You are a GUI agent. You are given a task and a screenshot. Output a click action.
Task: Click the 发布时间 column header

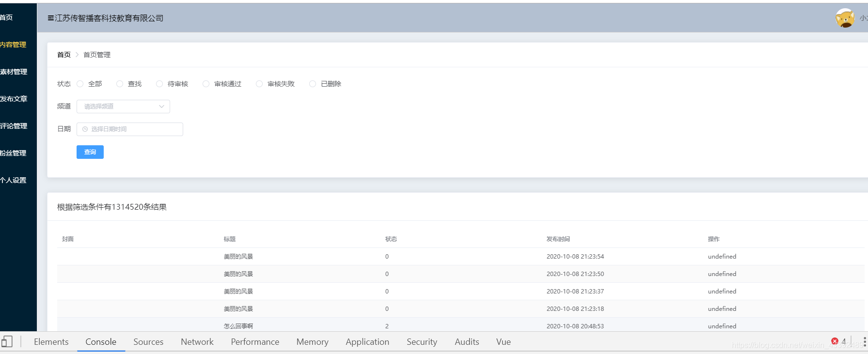pos(558,239)
